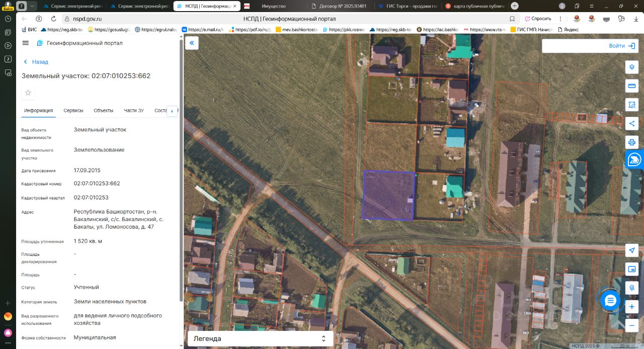The image size is (644, 349).
Task: Open the Войти profile avatar in browser corner
Action: coord(8,5)
